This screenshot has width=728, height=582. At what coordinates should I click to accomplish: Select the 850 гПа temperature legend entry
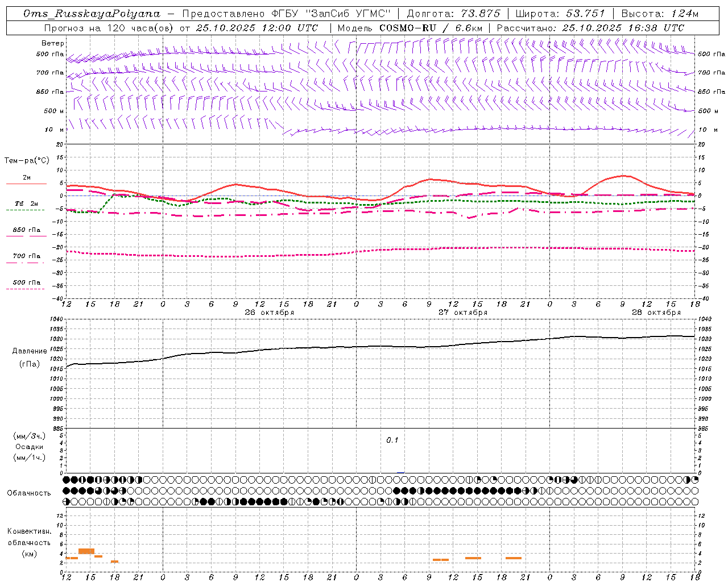(26, 232)
